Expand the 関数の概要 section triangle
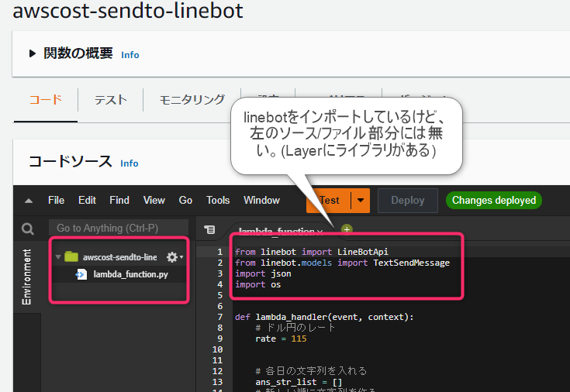Viewport: 570px width, 392px height. 33,53
